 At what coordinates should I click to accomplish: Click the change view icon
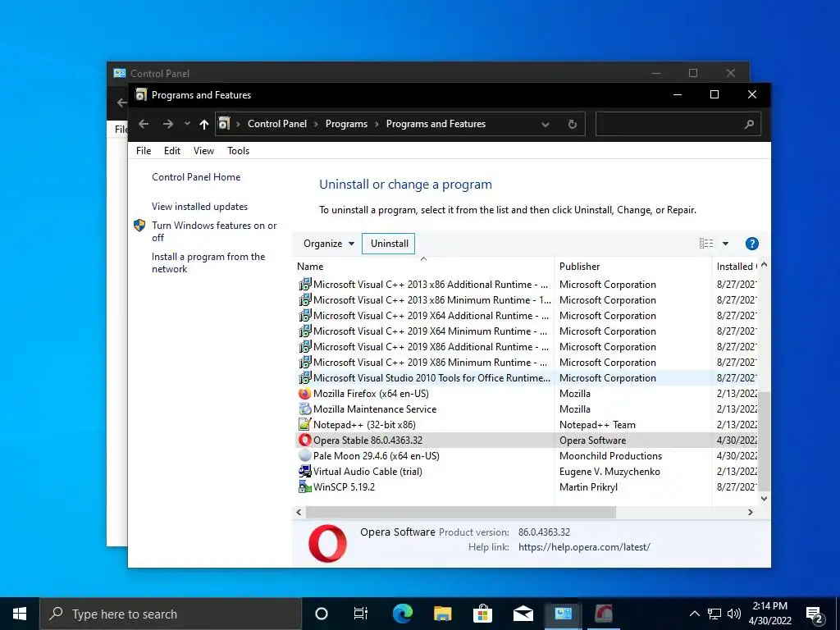pos(706,244)
